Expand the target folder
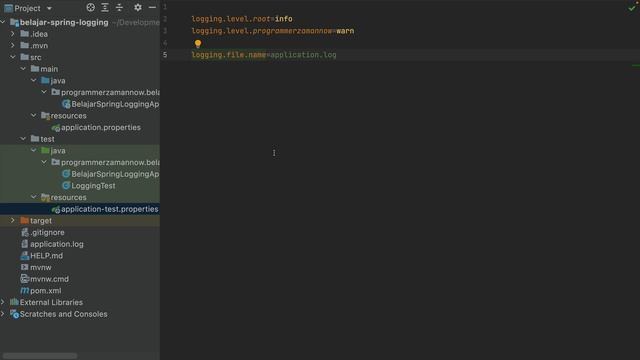Screen dimensions: 640x360 coord(13,220)
